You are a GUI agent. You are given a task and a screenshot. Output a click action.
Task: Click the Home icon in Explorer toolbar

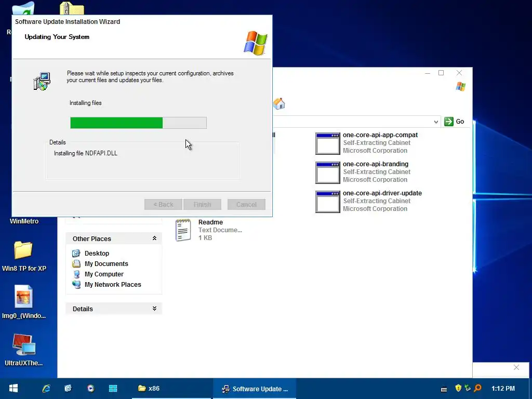tap(279, 103)
